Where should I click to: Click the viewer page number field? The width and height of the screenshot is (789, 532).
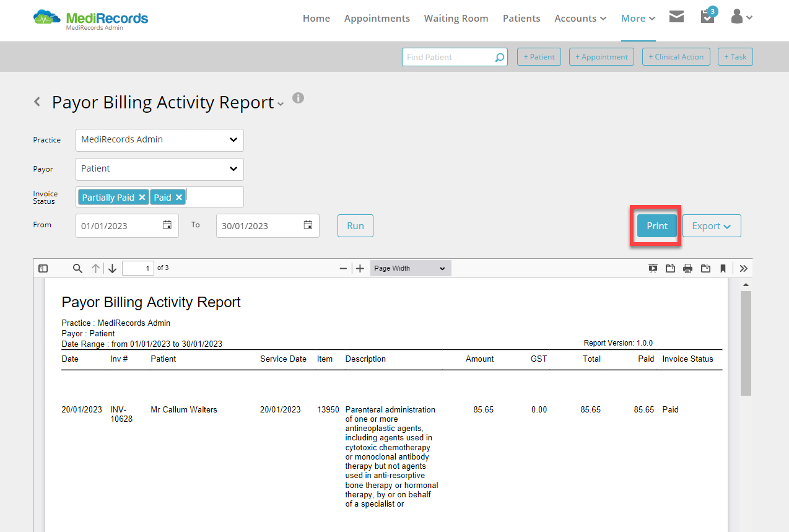(138, 268)
